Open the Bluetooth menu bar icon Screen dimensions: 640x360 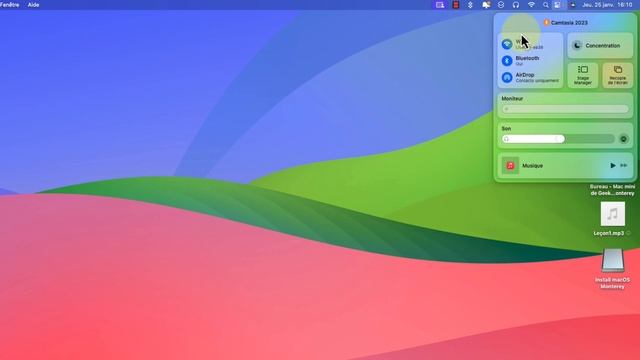(x=470, y=5)
